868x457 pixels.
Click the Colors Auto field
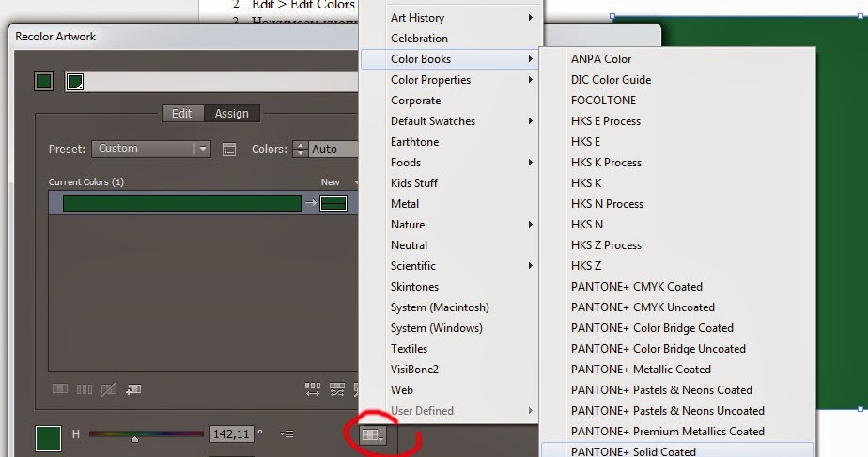[x=333, y=149]
